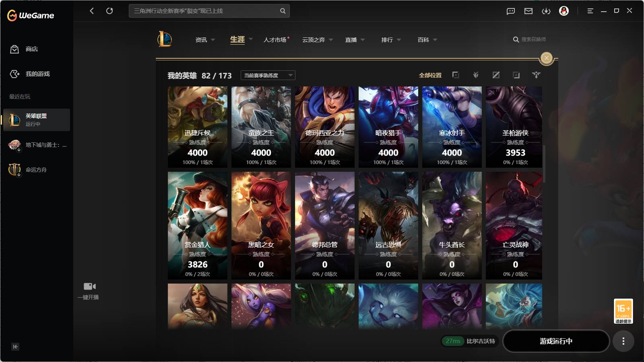This screenshot has height=362, width=644.
Task: Click the refresh page icon
Action: (109, 11)
